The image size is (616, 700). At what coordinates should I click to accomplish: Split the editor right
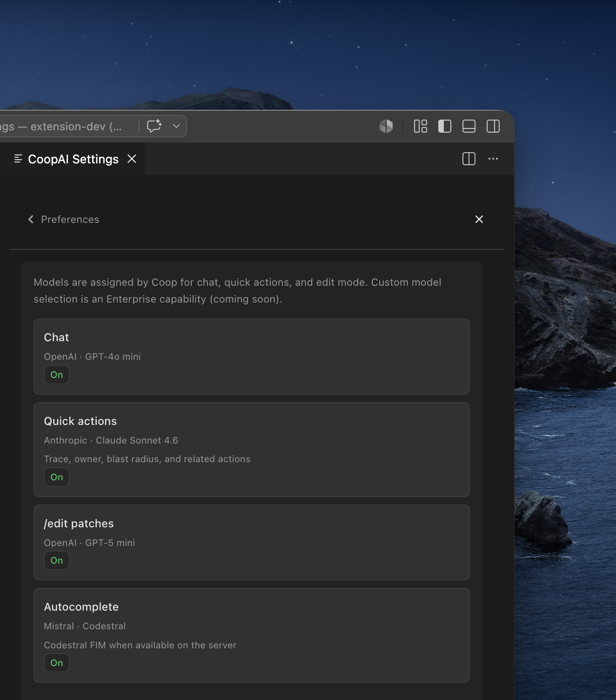469,159
